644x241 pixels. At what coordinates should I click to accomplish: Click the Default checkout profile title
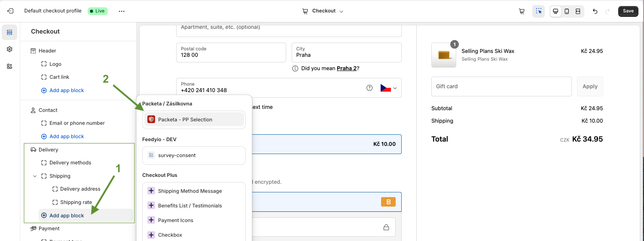(x=53, y=11)
